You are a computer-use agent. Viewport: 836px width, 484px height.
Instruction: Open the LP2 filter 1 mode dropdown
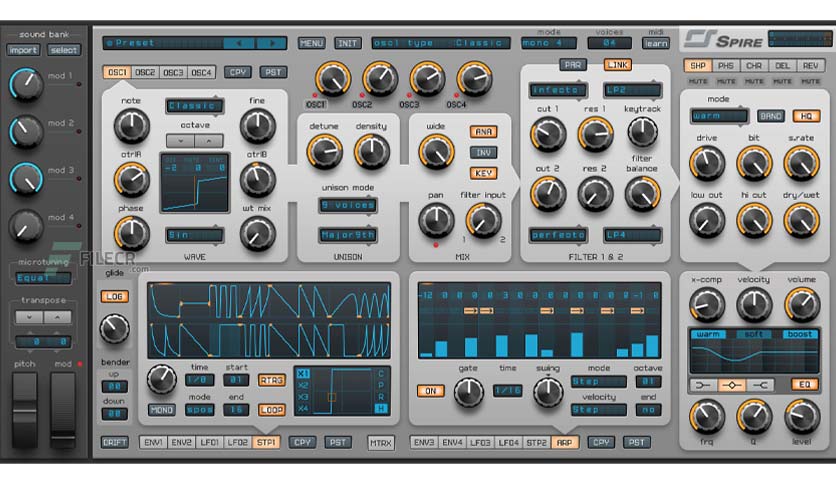click(633, 90)
